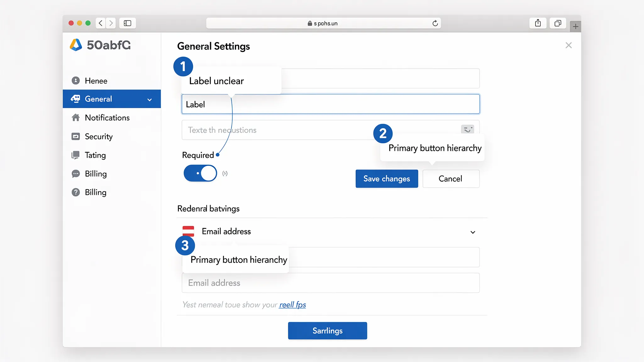The width and height of the screenshot is (644, 362).
Task: Open the icon dropdown inside the text suggestions field
Action: pyautogui.click(x=467, y=129)
